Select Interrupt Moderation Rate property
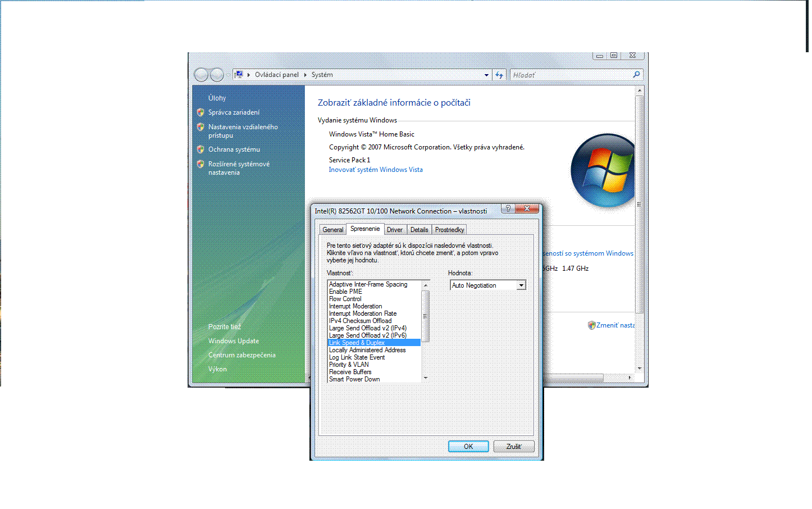Viewport: 812px width, 509px height. (x=374, y=313)
